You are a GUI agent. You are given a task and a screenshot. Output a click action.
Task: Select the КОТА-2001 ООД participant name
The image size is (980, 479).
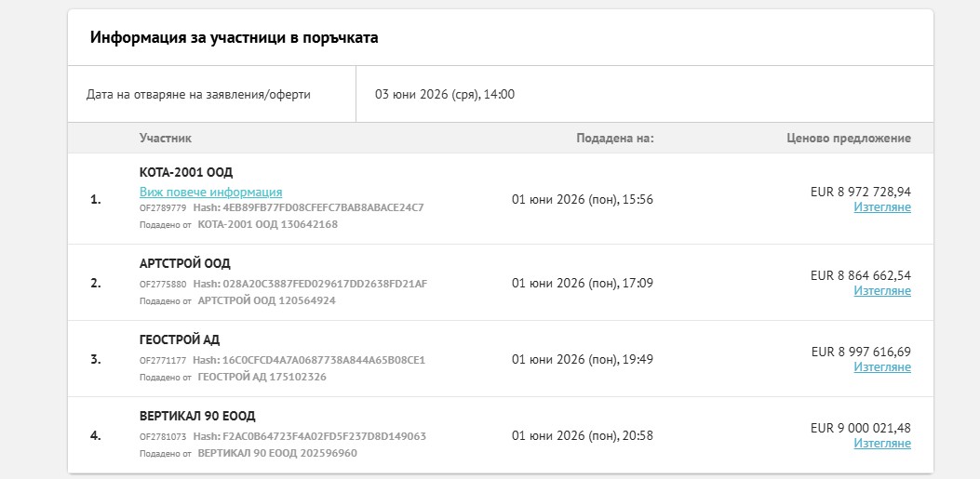185,173
